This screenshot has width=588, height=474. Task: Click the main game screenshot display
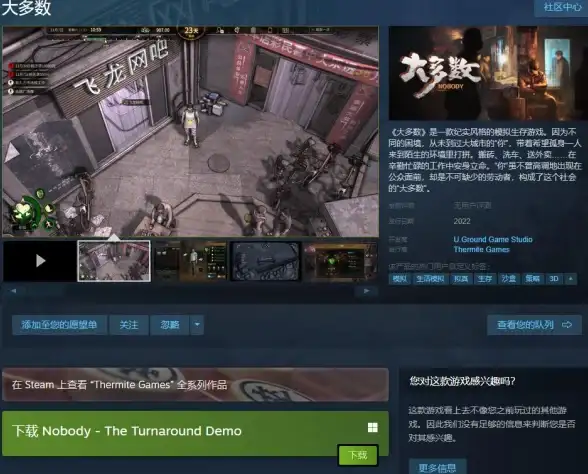(x=190, y=131)
